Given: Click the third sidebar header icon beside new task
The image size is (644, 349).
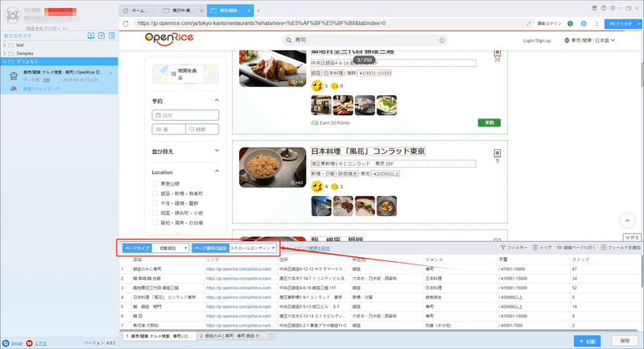Looking at the screenshot, I should (112, 35).
